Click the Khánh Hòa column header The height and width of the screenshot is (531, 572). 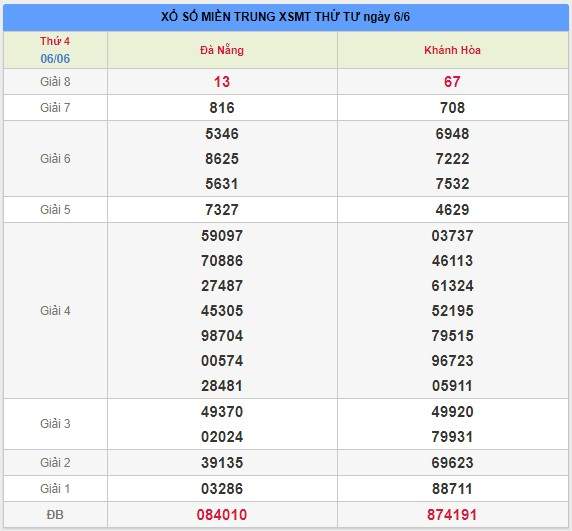pos(452,50)
